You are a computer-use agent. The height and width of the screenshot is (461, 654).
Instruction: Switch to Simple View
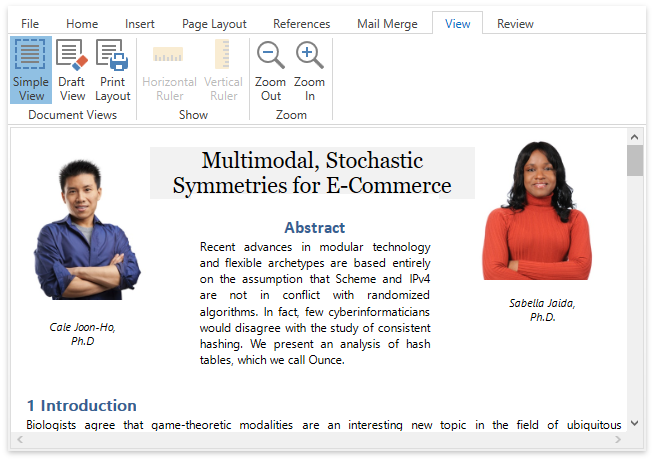(31, 70)
